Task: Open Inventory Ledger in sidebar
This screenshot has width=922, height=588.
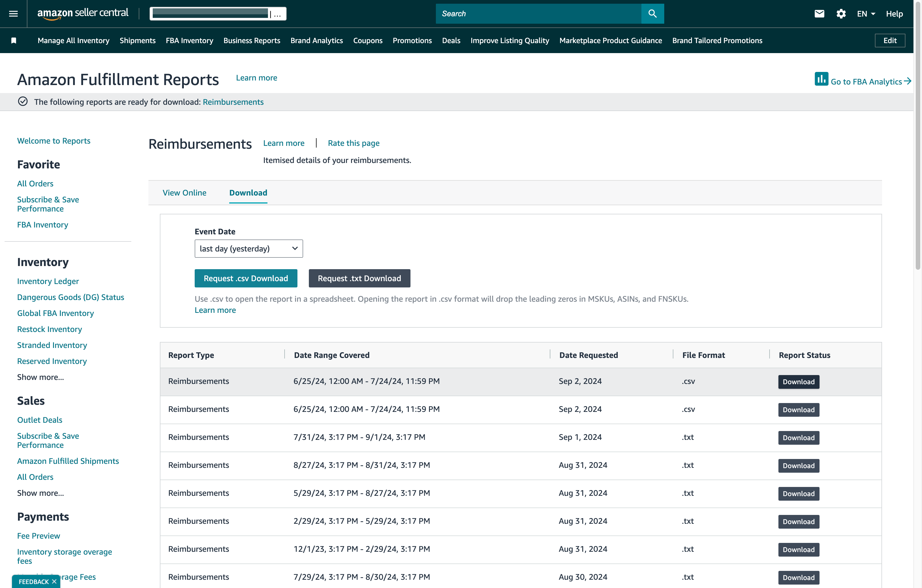Action: tap(48, 281)
